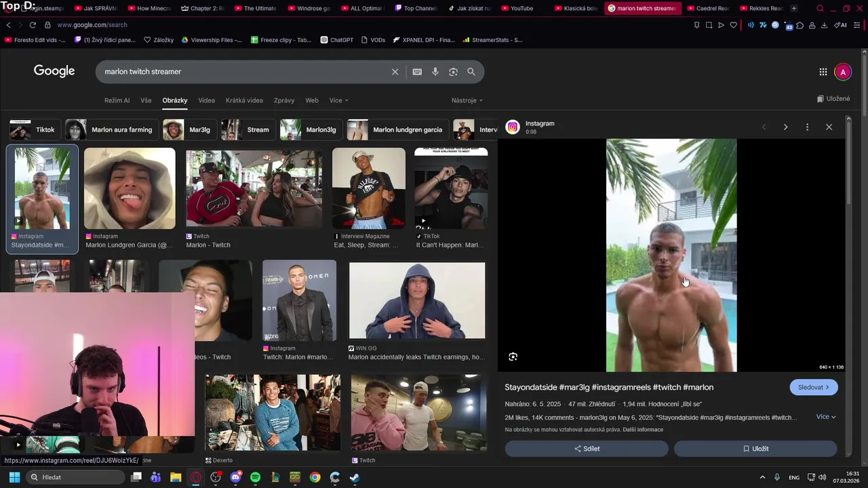Start voice search with microphone icon
The image size is (868, 488).
tap(435, 72)
